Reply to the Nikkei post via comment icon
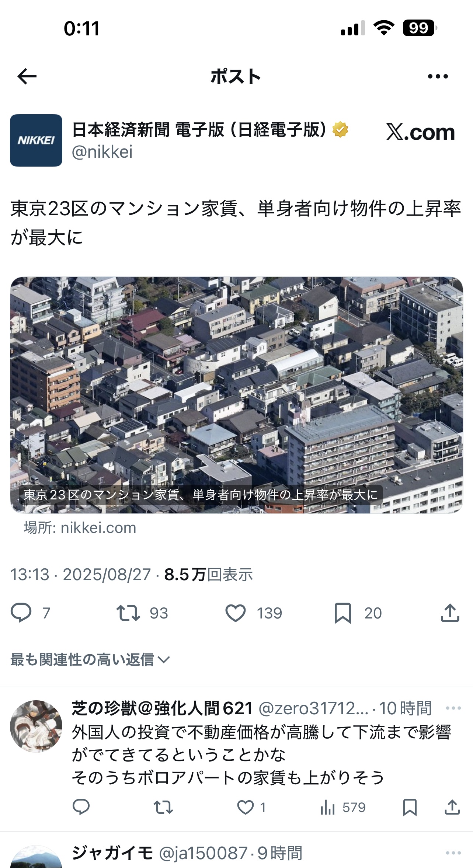 pyautogui.click(x=21, y=613)
